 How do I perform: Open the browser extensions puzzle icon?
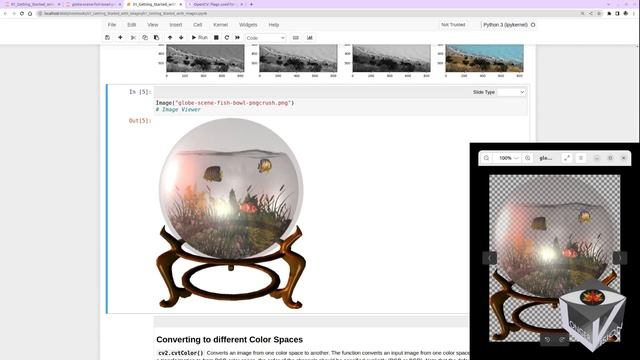pos(609,13)
